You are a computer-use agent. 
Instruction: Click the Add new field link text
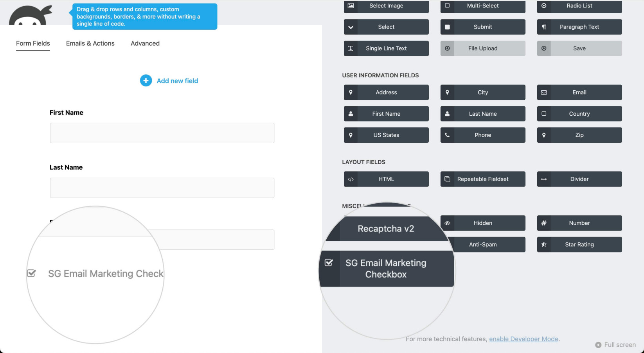177,81
